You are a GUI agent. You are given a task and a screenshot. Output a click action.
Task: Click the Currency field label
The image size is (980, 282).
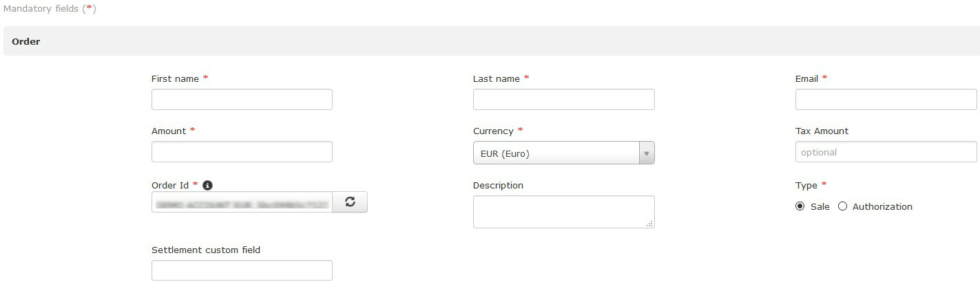click(x=493, y=131)
